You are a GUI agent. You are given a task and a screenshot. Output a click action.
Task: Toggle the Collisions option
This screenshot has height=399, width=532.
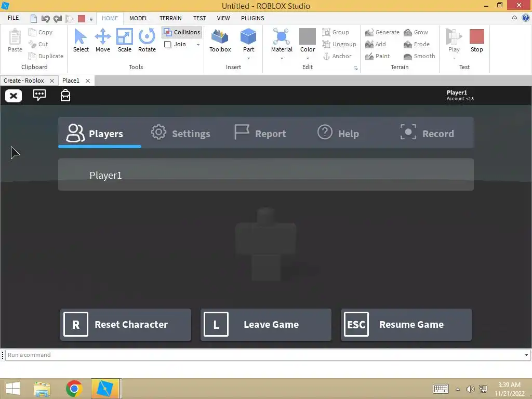click(x=182, y=32)
